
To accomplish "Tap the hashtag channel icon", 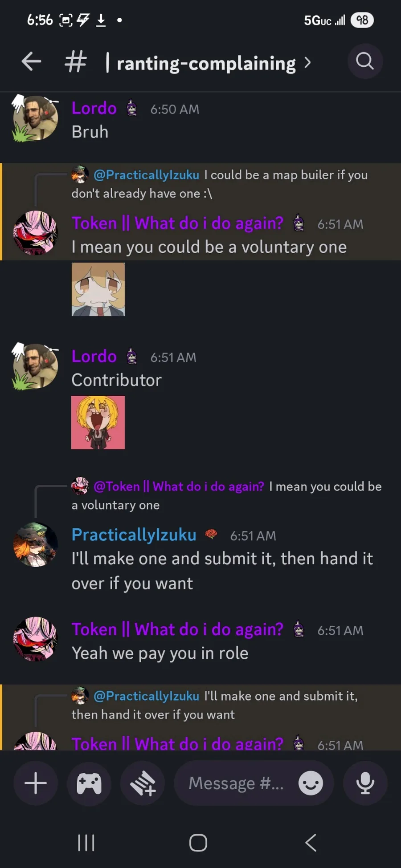I will (75, 61).
